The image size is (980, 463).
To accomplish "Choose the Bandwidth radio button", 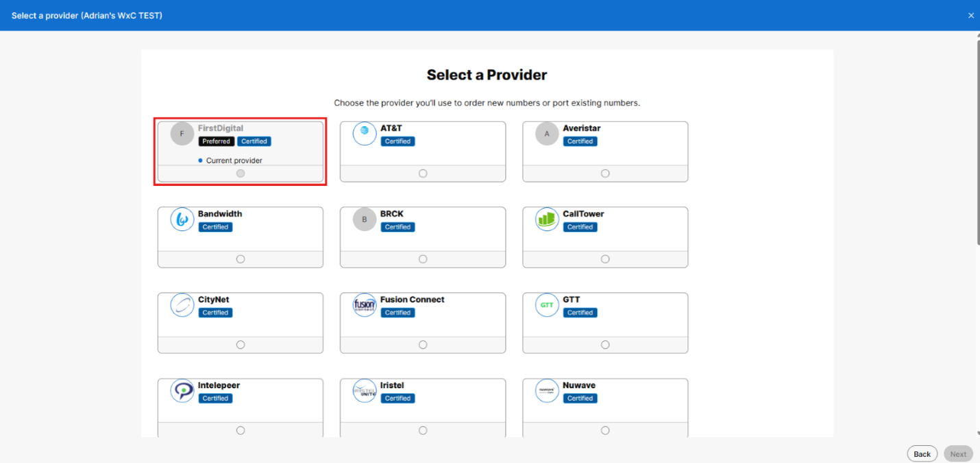I will coord(241,259).
